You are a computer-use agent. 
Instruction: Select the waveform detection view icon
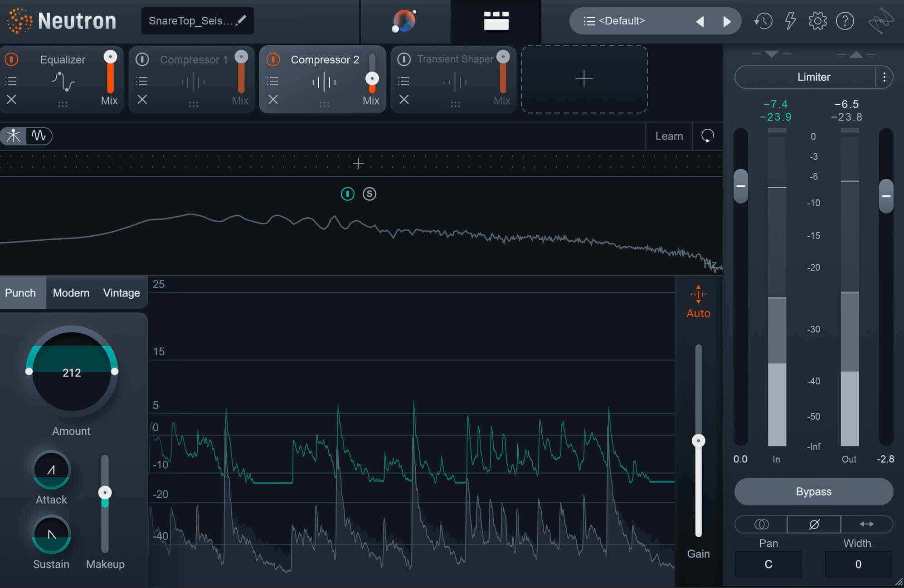click(39, 136)
